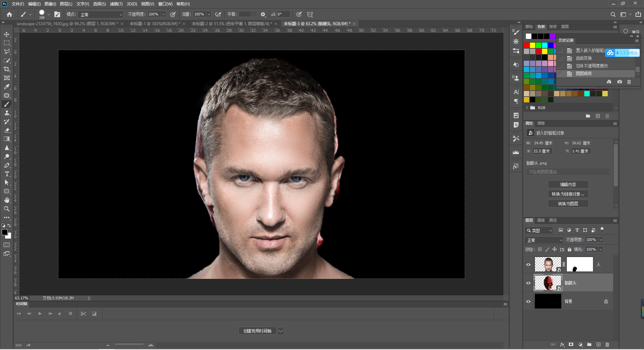The width and height of the screenshot is (644, 350).
Task: Click the 创建视频时间轴 button
Action: 257,331
